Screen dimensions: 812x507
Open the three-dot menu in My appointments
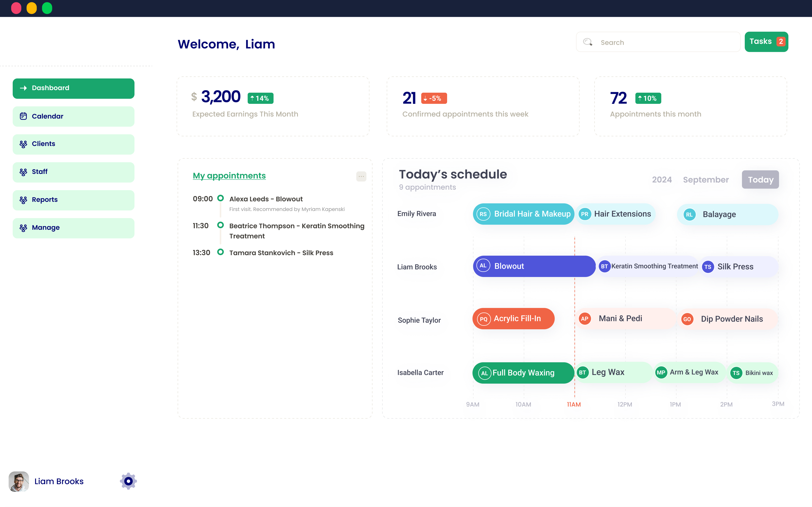[361, 176]
